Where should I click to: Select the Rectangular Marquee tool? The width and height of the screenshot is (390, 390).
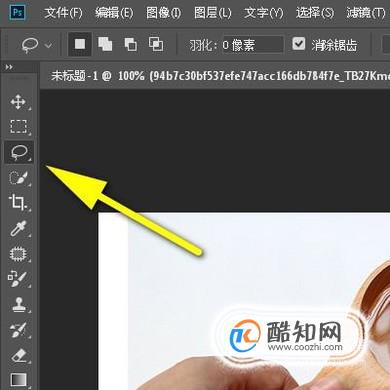(x=18, y=127)
